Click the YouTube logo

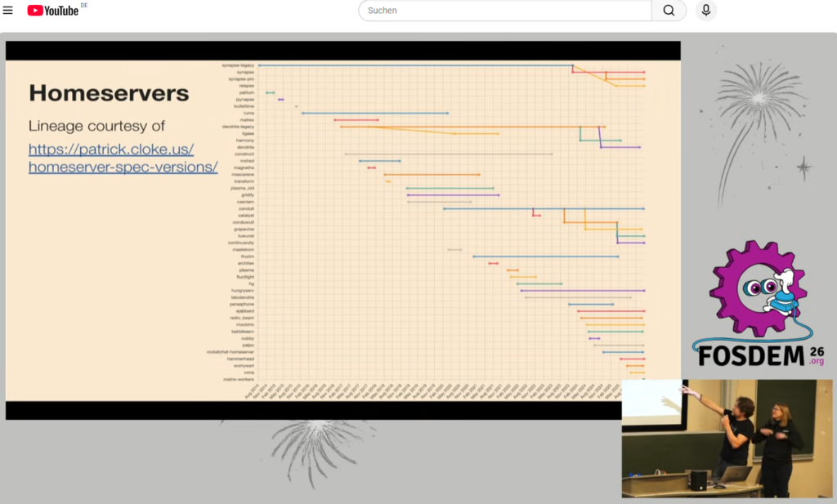coord(53,11)
